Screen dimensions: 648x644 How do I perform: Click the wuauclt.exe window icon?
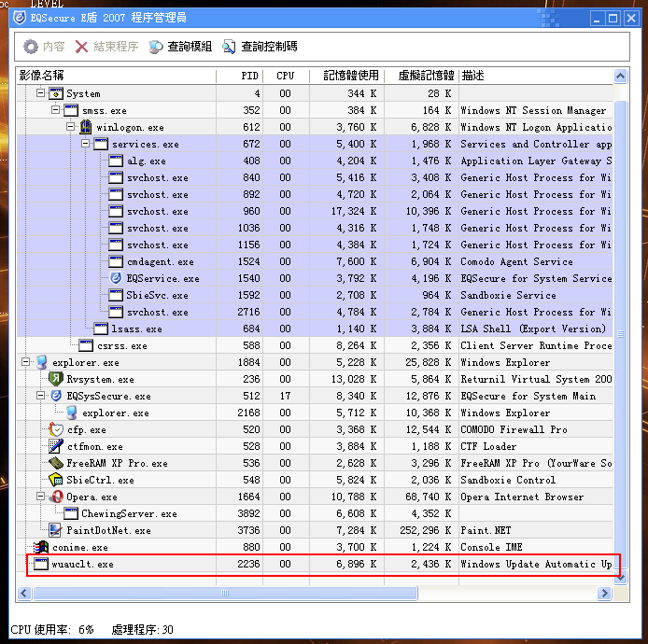41,564
